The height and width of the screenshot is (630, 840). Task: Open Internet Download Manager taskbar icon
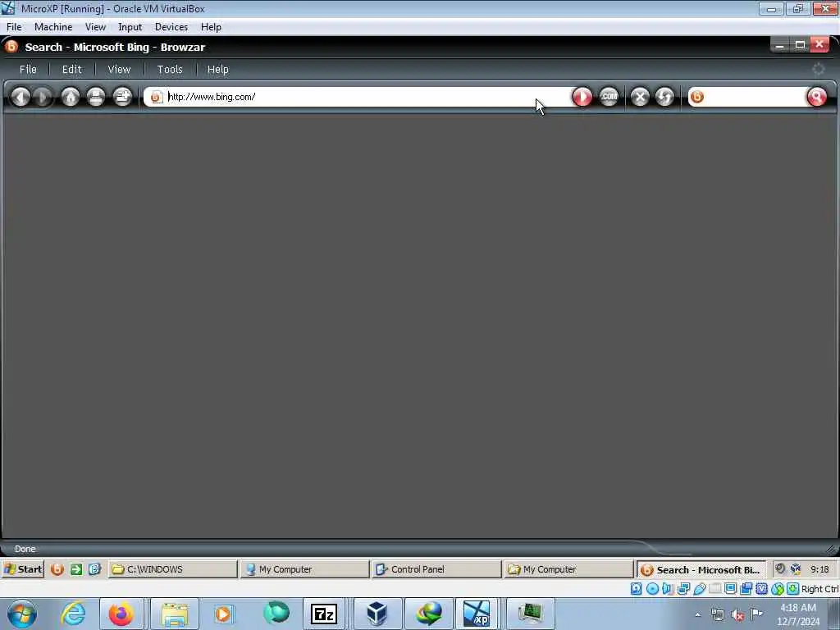click(x=429, y=614)
